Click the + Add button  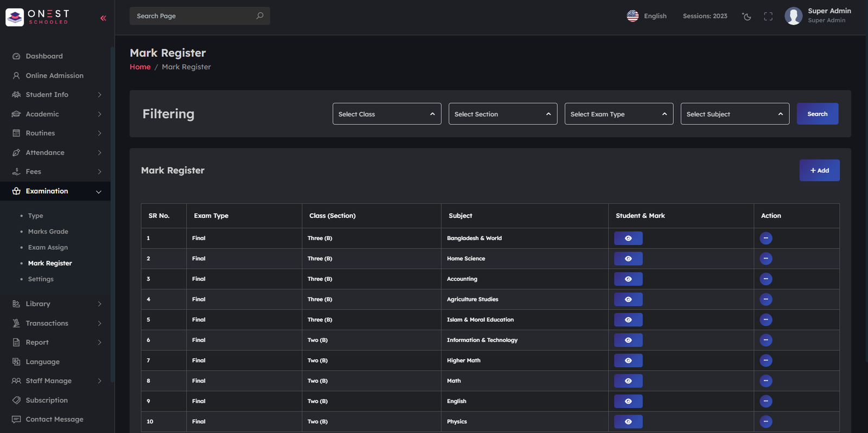click(819, 170)
